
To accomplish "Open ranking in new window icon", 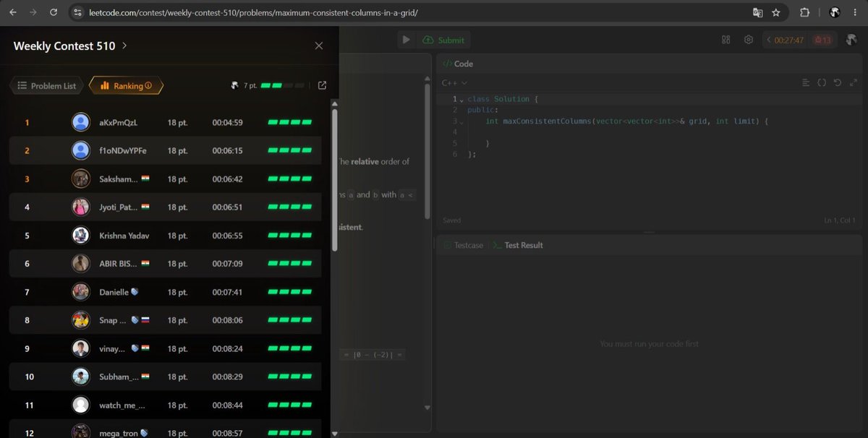I will click(322, 85).
